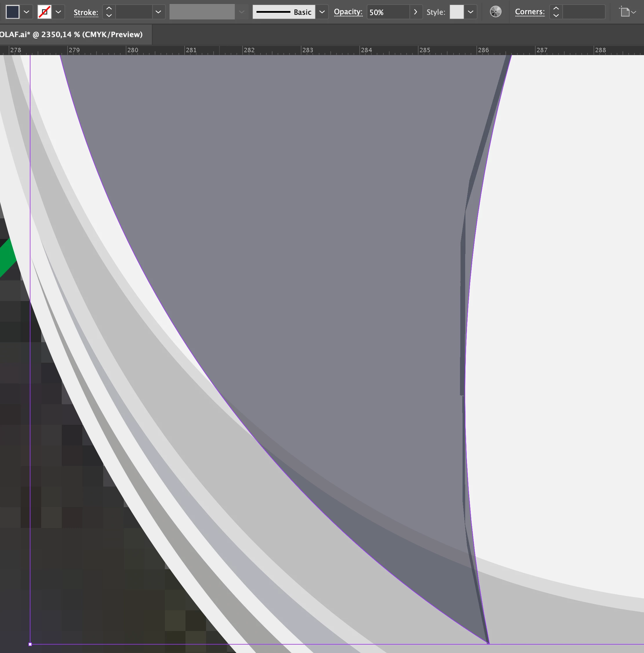Expand the Basic brush definition dropdown
The image size is (644, 653).
point(322,12)
